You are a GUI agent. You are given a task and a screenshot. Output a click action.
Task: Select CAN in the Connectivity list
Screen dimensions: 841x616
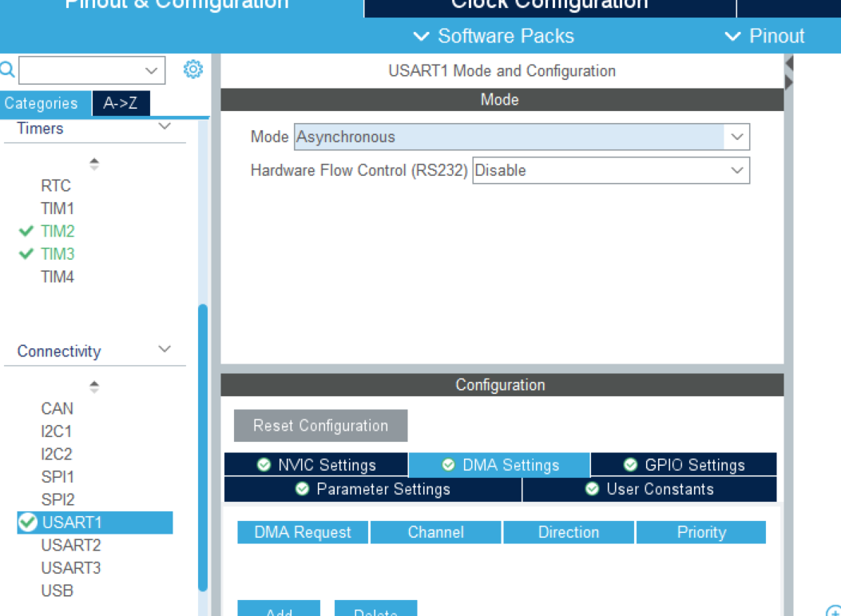57,409
